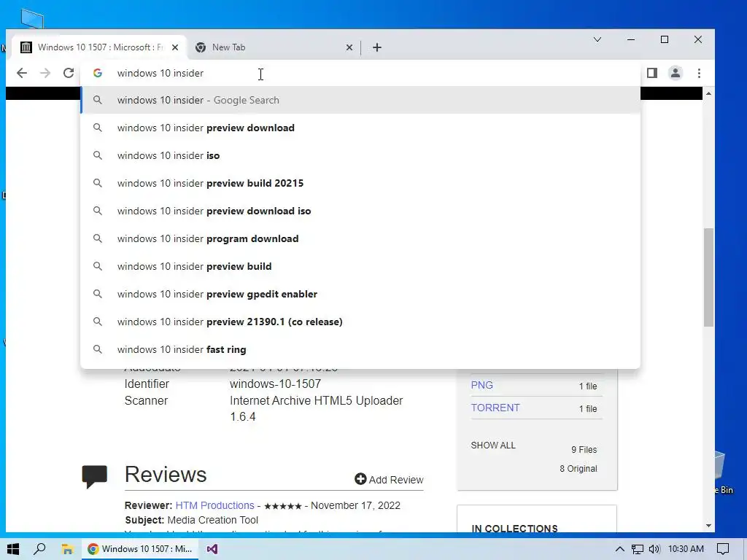Image resolution: width=747 pixels, height=560 pixels.
Task: Click the Chrome taskbar button
Action: click(141, 549)
